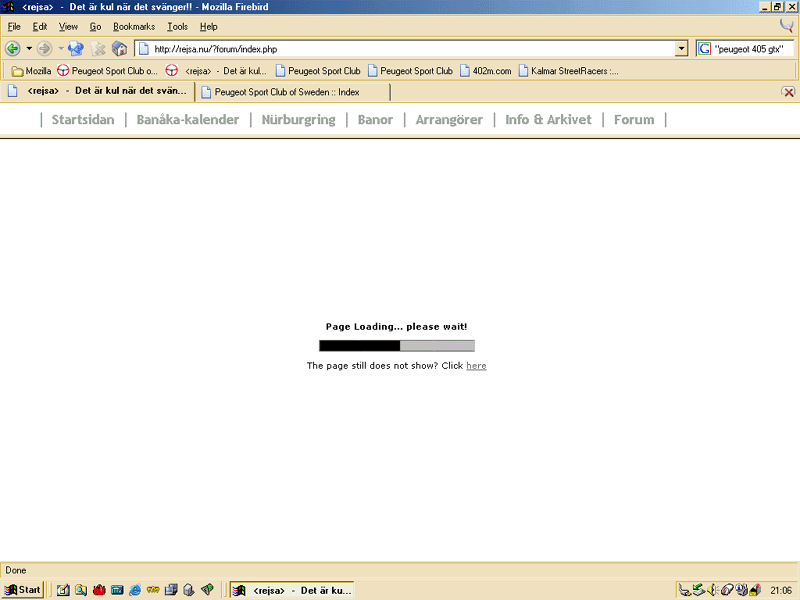Screen dimensions: 800x600
Task: Open the File menu
Action: click(x=14, y=27)
